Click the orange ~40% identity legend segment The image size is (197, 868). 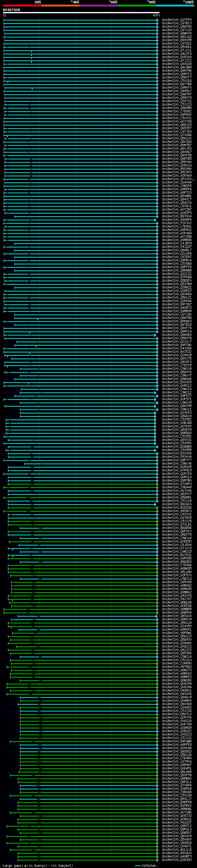[60, 6]
